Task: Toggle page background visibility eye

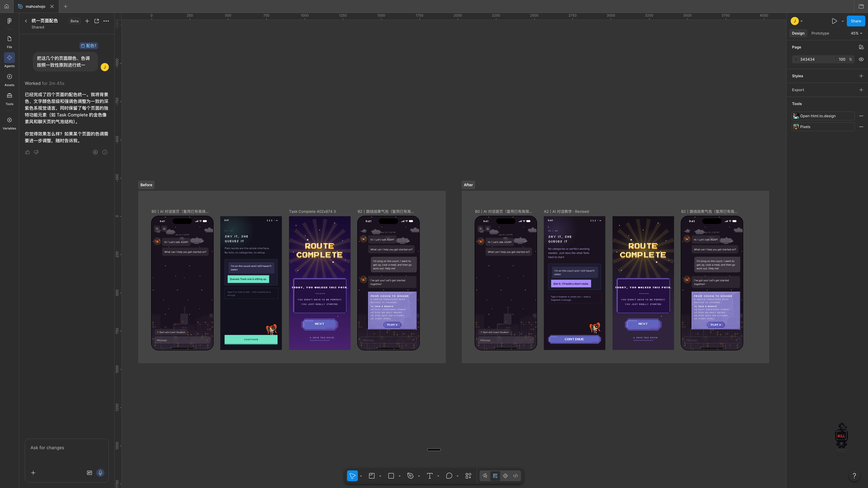Action: (x=861, y=59)
